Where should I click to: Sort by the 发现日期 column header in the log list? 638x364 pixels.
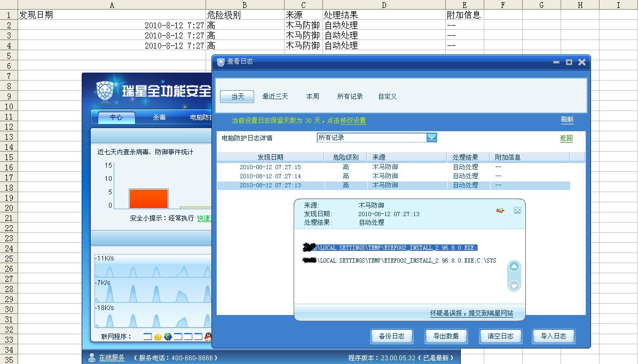[x=270, y=157]
